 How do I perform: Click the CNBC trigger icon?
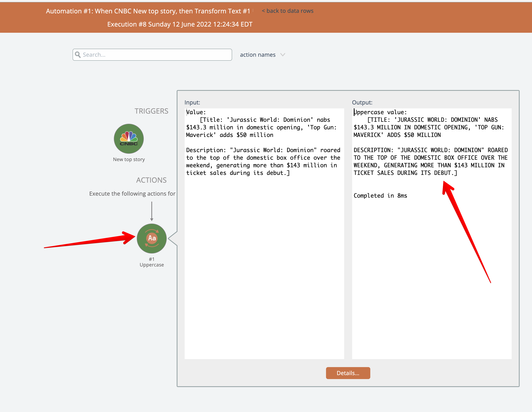pos(129,139)
